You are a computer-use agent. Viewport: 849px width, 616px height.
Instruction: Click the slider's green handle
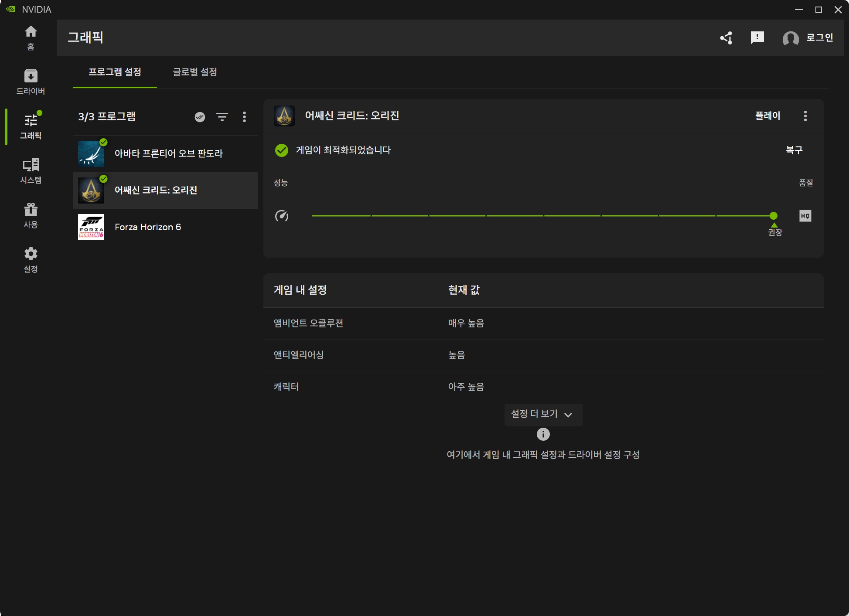(774, 216)
